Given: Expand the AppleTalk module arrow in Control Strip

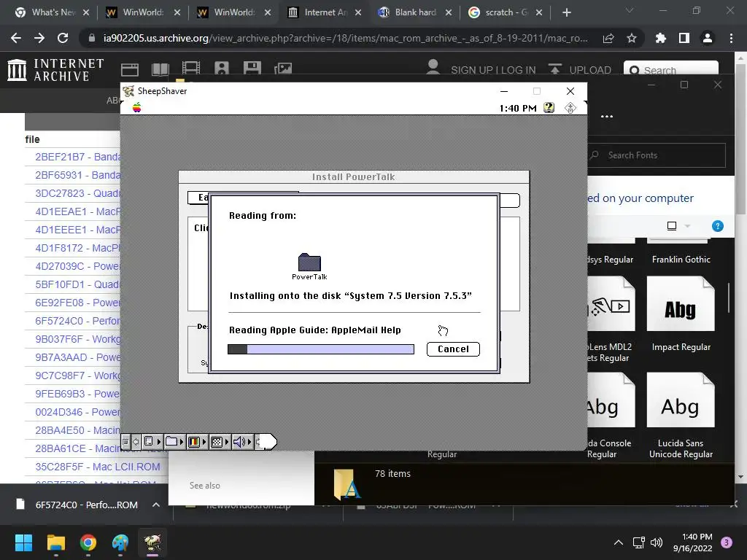Looking at the screenshot, I should pos(159,441).
